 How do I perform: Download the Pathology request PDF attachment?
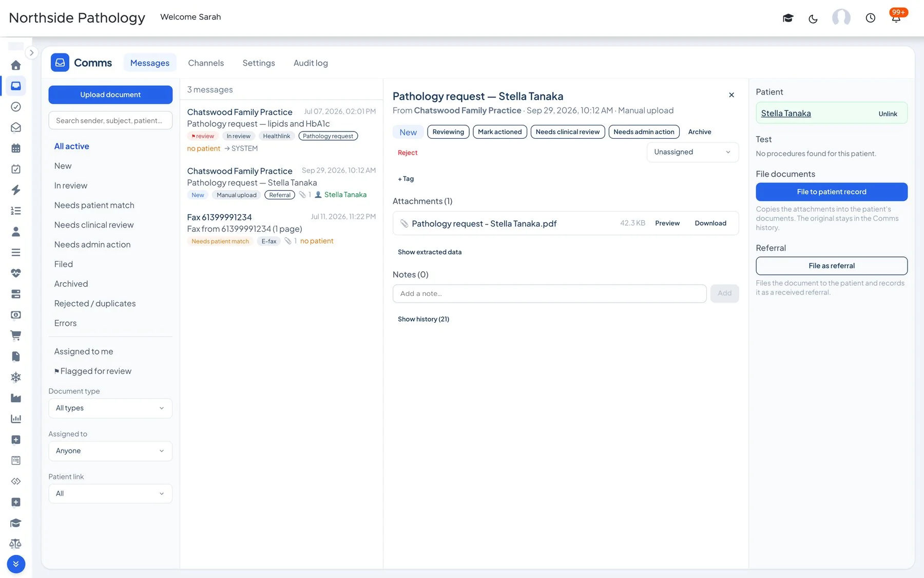pyautogui.click(x=710, y=223)
